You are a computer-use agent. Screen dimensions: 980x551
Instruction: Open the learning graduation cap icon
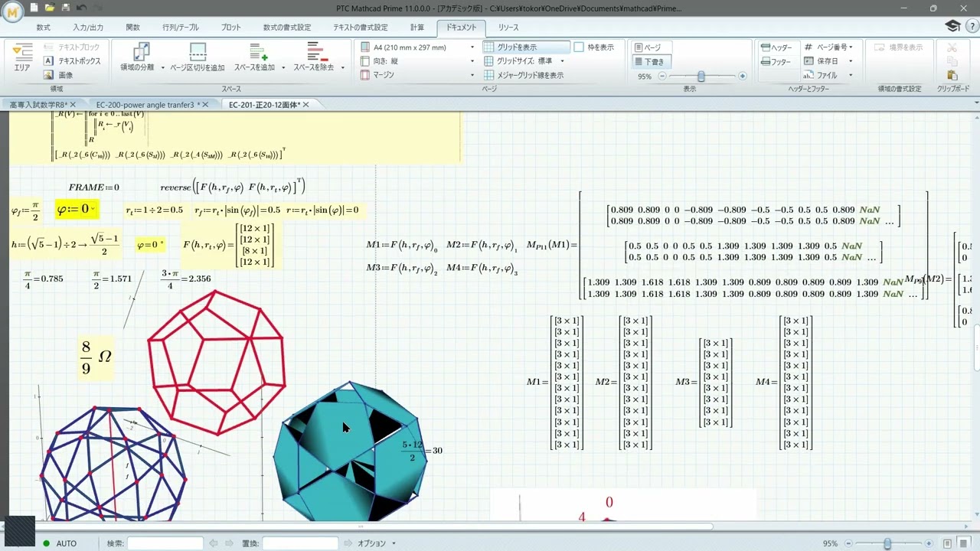[x=952, y=26]
